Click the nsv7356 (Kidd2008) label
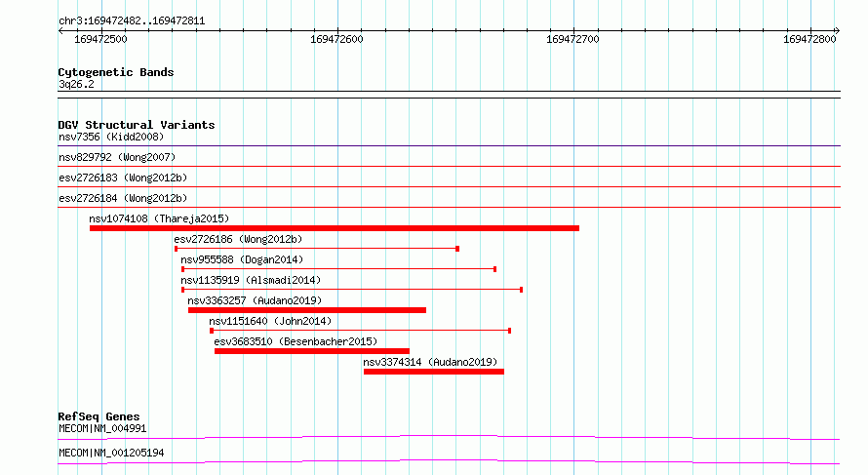Screen dimensions: 868x475 coord(111,137)
